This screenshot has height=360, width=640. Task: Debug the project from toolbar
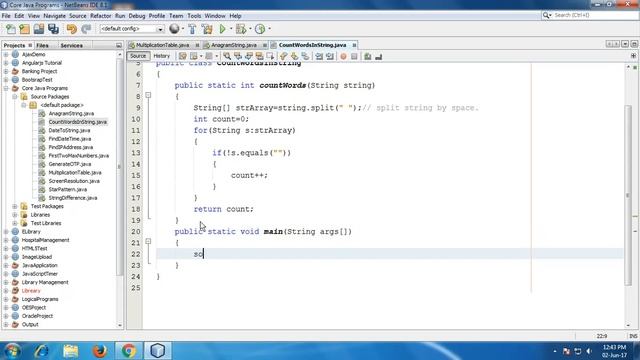tap(241, 29)
